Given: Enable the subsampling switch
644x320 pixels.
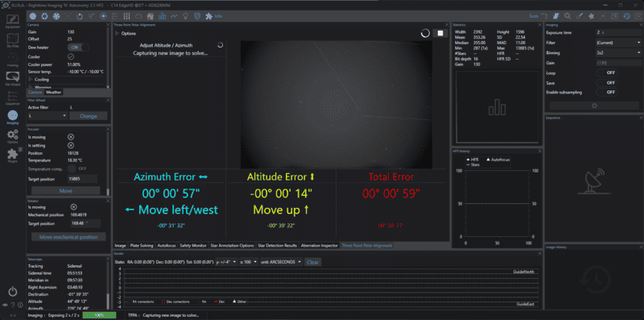Looking at the screenshot, I should 607,93.
